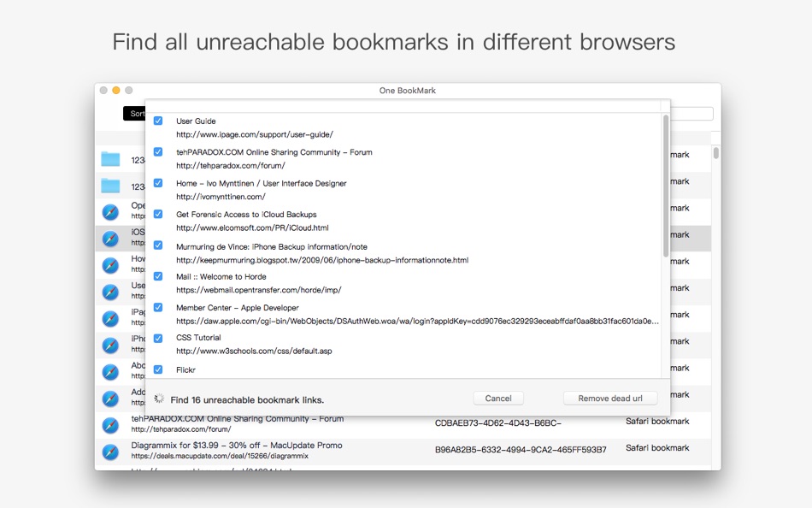Uncheck tehPARADOX.COM Online Sharing Community checkbox

click(x=158, y=152)
